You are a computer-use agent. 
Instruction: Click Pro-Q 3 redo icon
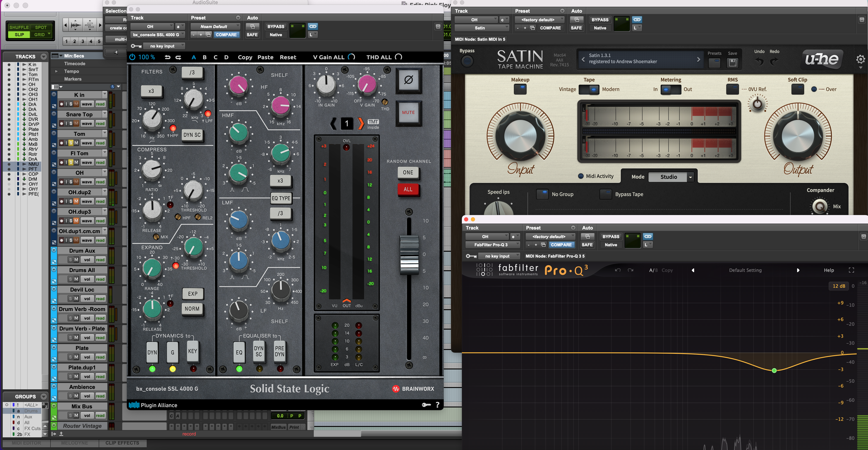pyautogui.click(x=631, y=270)
